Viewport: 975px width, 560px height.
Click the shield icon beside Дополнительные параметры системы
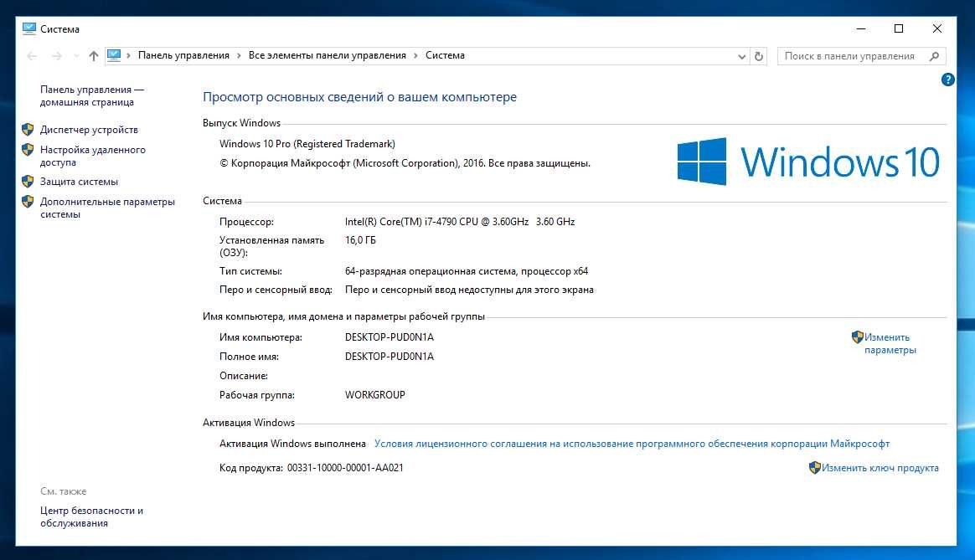(28, 202)
